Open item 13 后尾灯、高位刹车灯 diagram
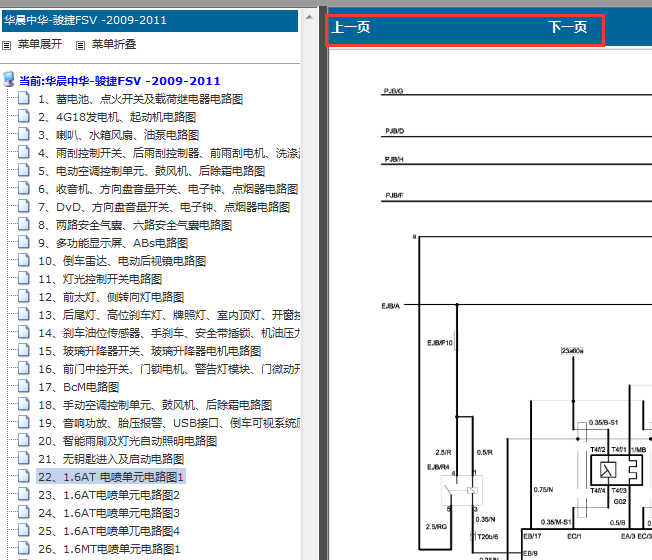The width and height of the screenshot is (652, 560). pos(169,315)
